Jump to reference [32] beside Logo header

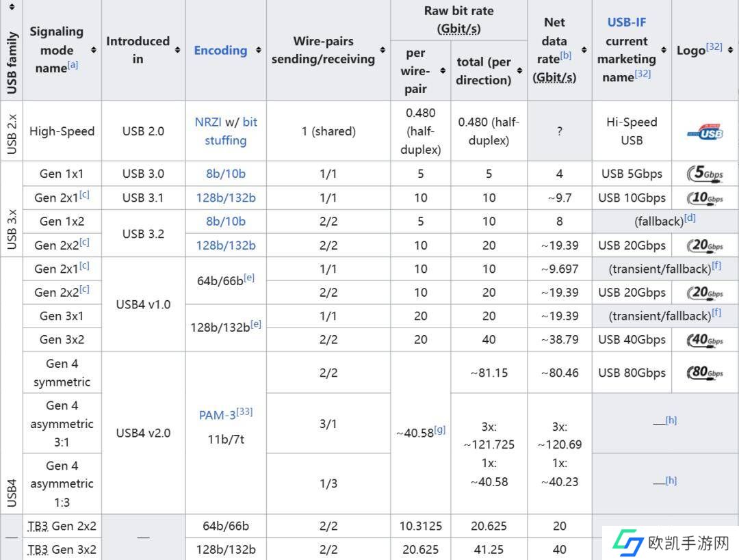[714, 46]
